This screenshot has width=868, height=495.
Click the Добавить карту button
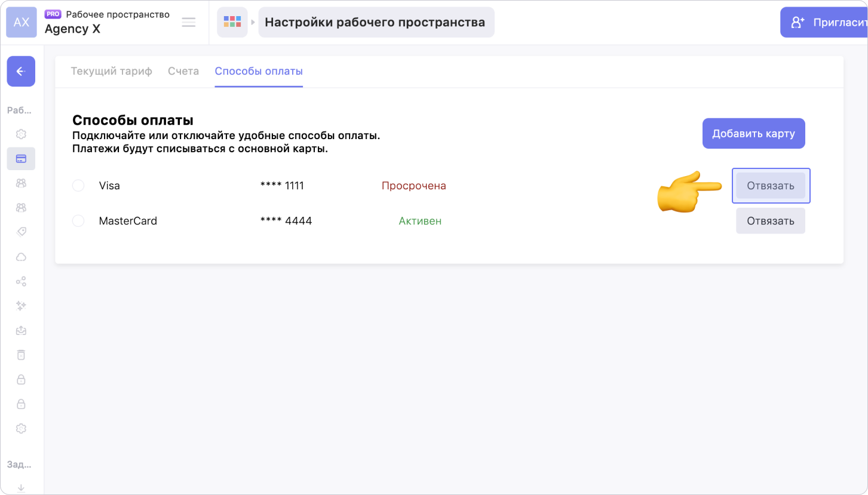pyautogui.click(x=753, y=133)
